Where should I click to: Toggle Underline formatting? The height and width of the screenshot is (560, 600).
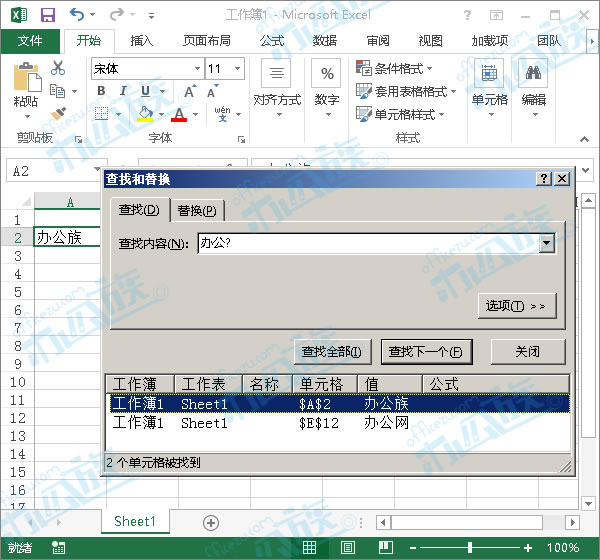[x=141, y=92]
